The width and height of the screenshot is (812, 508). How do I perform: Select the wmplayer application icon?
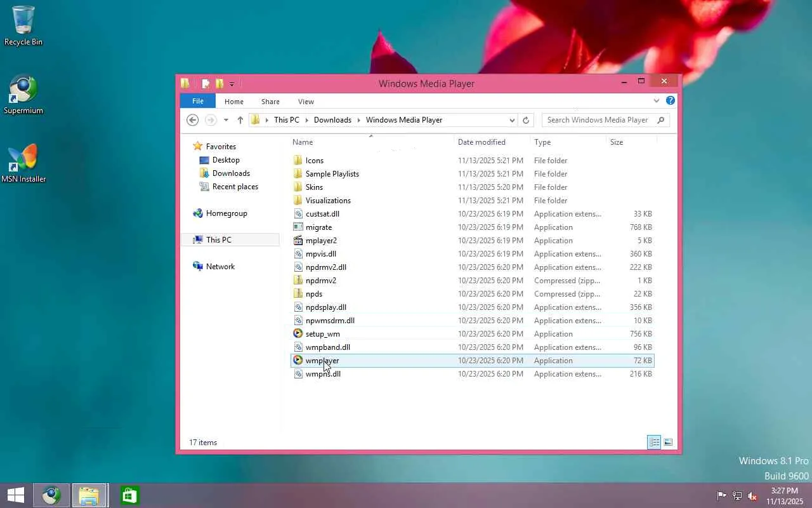[298, 360]
